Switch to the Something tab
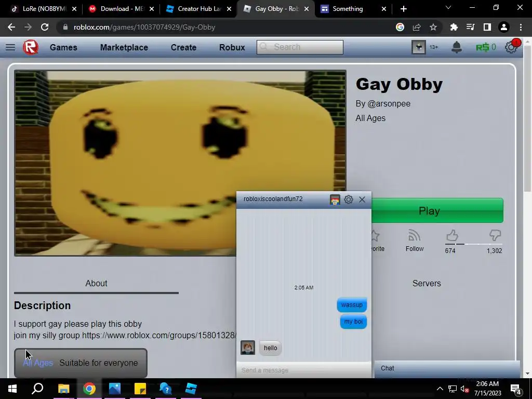The height and width of the screenshot is (399, 532). coord(353,9)
